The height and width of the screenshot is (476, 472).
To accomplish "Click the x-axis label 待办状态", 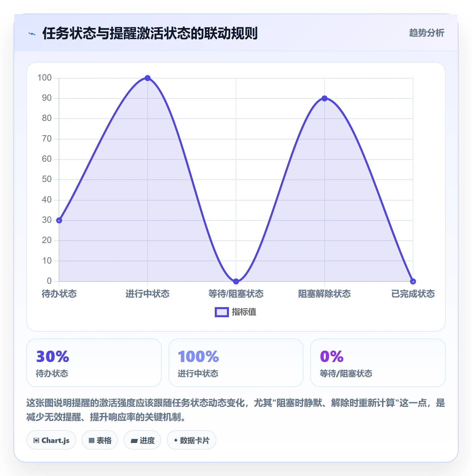I will [x=59, y=294].
